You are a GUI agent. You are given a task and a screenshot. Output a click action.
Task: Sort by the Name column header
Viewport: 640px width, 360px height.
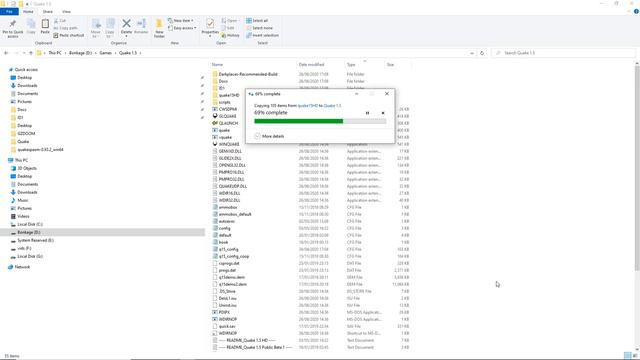click(x=218, y=64)
